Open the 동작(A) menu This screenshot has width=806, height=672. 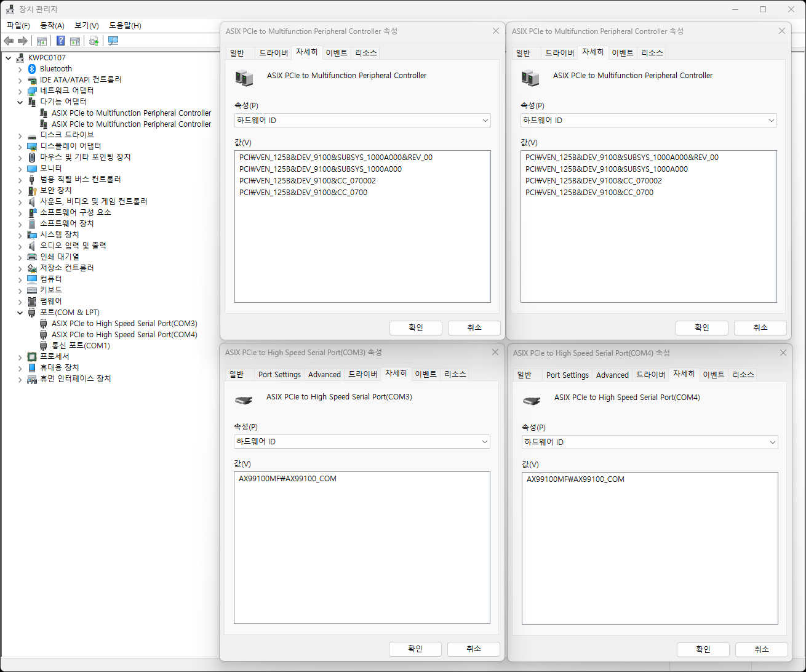click(52, 26)
